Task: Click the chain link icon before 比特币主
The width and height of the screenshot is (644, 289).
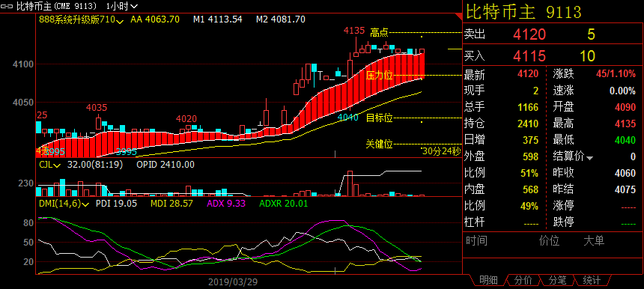Action: (x=7, y=6)
